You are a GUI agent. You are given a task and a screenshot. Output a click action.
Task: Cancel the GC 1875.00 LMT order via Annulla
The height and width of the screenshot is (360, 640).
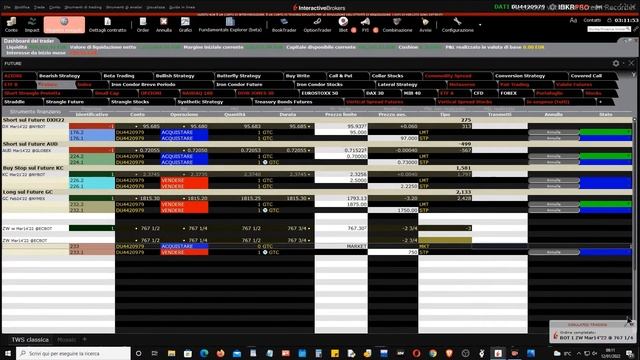click(x=553, y=204)
